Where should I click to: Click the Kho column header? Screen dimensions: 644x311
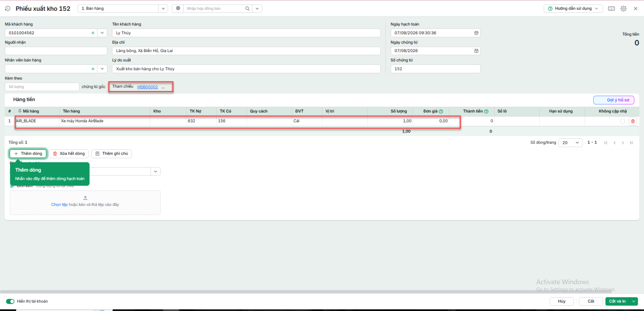coord(168,111)
